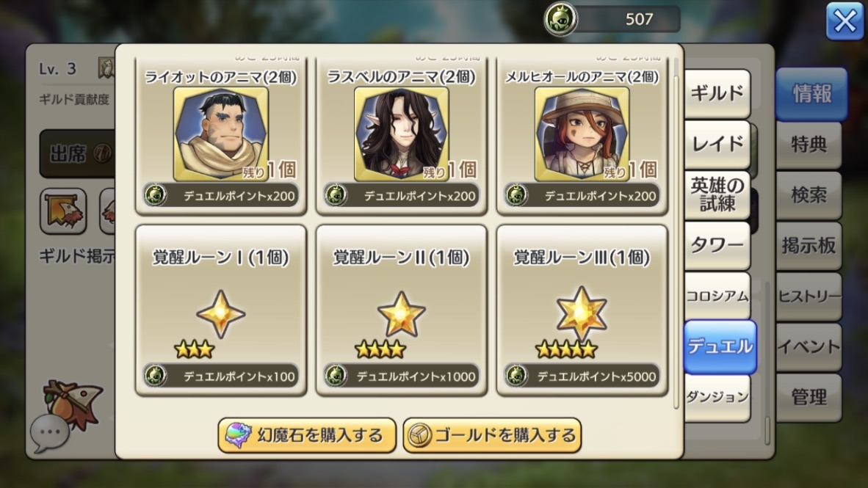Screen dimensions: 868x488
Task: Select the ライオット anima hero portrait
Action: point(221,134)
